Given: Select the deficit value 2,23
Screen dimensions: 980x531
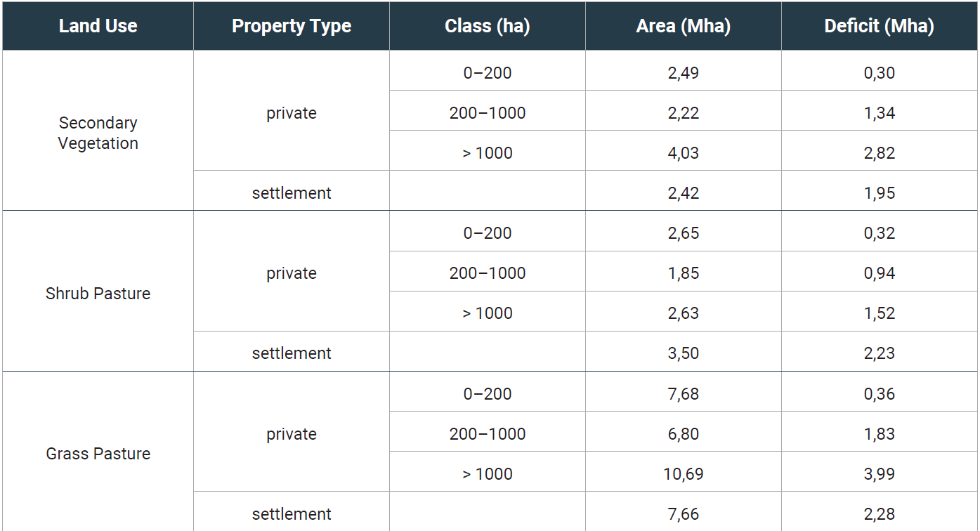Looking at the screenshot, I should click(x=880, y=353).
